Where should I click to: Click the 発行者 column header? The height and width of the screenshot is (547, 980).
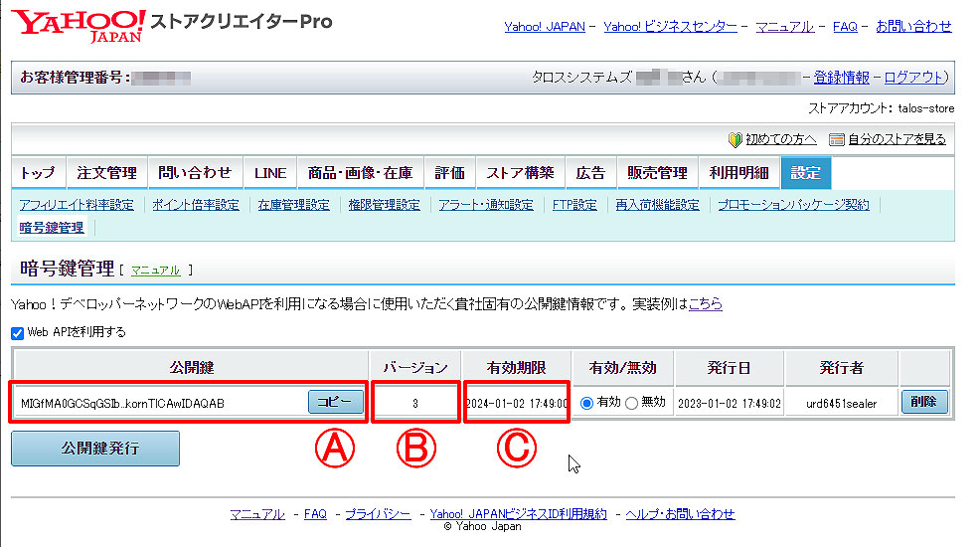pyautogui.click(x=841, y=368)
